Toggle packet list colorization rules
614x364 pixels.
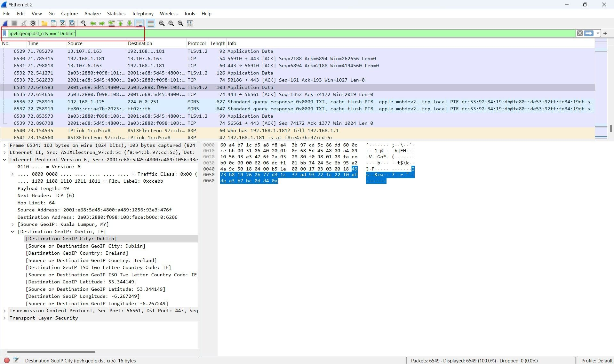point(151,23)
